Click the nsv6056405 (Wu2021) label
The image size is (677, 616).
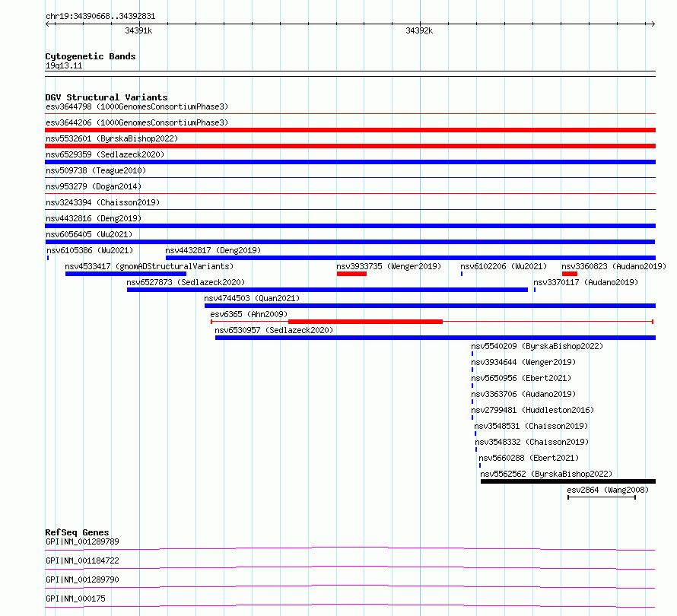89,234
